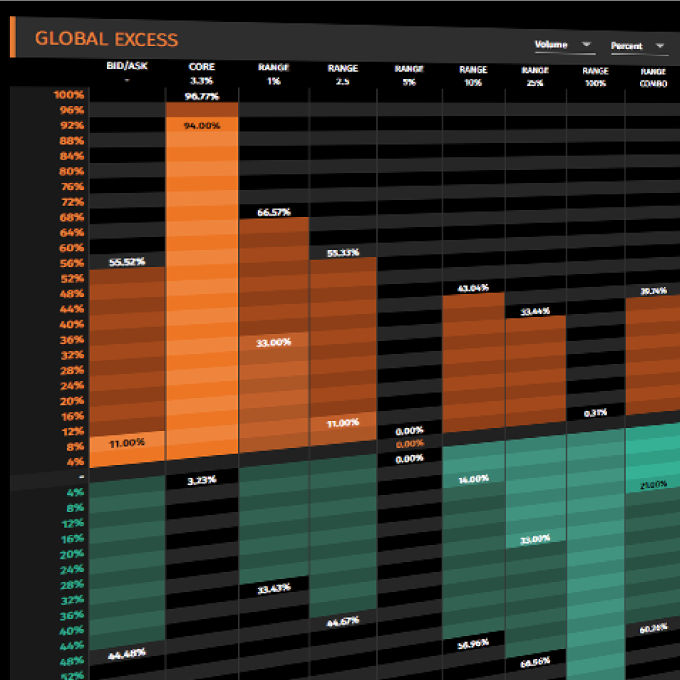Click the 96.77% value above CORE bar
This screenshot has height=680, width=680.
coord(202,96)
